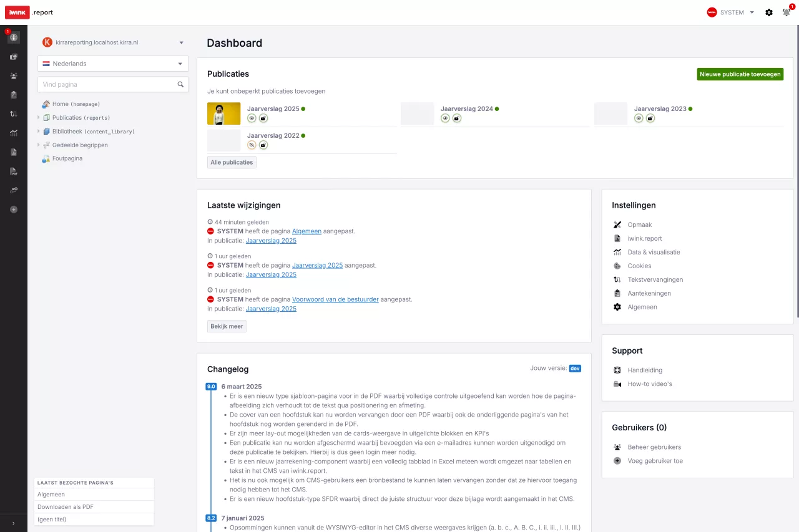This screenshot has width=799, height=532.
Task: Open the SYSTEM user dropdown
Action: (x=730, y=12)
